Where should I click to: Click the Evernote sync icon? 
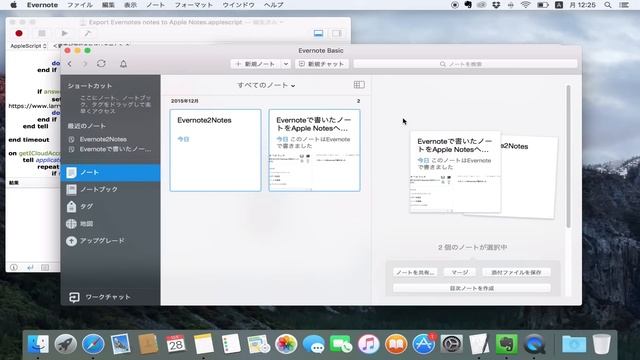(101, 64)
